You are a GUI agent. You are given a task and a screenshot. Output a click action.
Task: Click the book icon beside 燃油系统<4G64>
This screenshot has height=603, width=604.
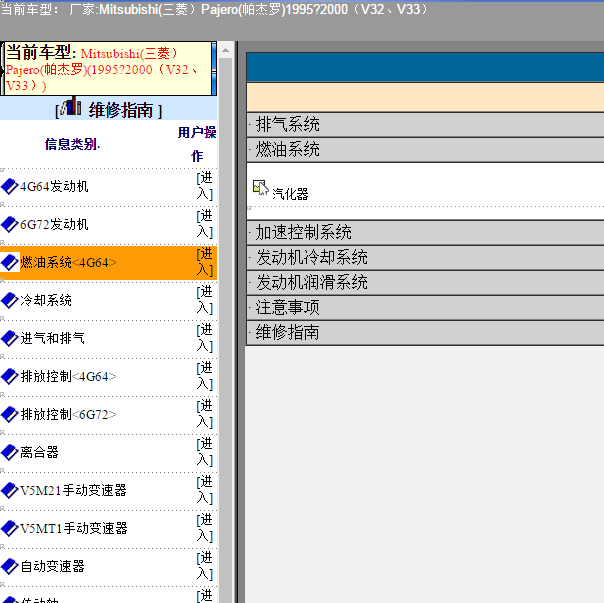[10, 263]
